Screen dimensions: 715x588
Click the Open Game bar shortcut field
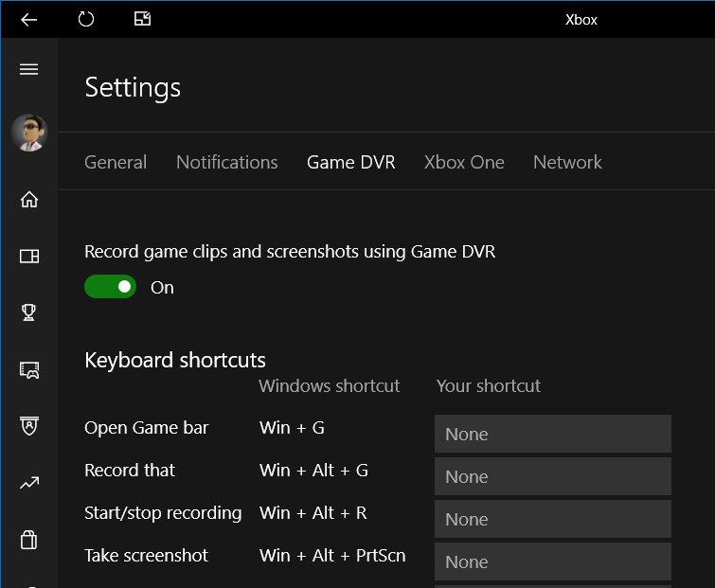553,434
